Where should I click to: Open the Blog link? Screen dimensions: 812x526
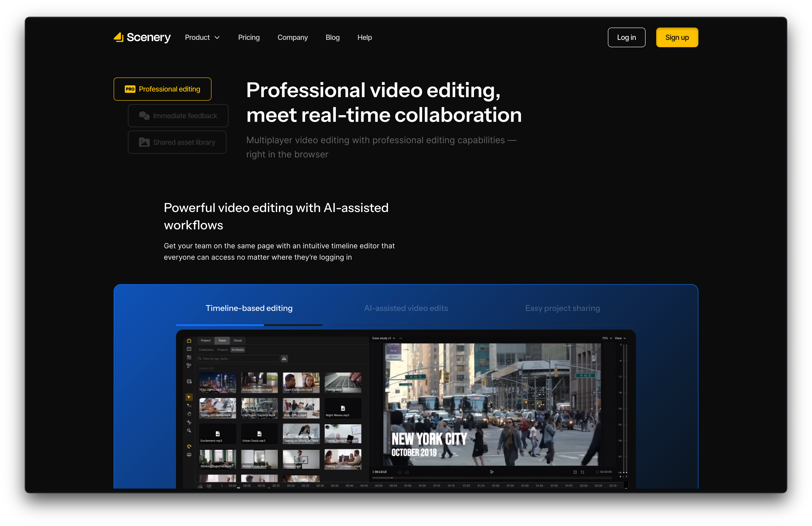(x=332, y=37)
